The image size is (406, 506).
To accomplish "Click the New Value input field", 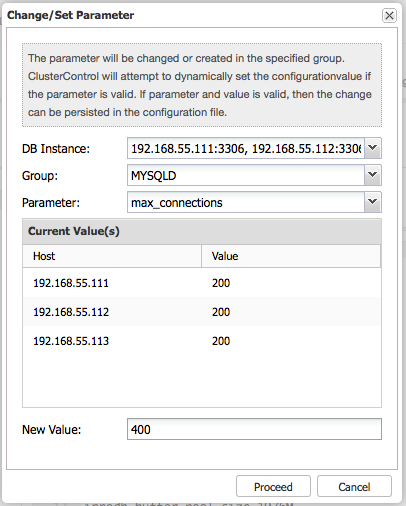I will (x=254, y=429).
